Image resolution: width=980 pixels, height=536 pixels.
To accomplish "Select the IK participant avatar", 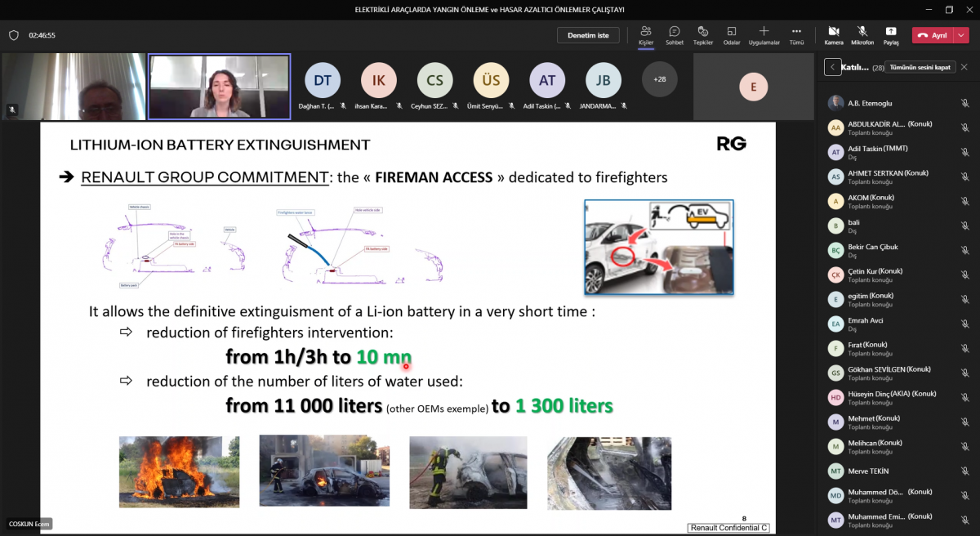I will click(x=379, y=80).
